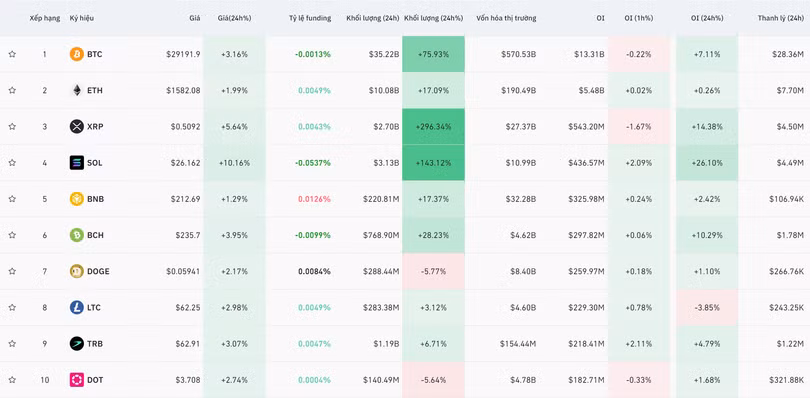Star the DOGE row
The image size is (810, 398).
tap(12, 271)
